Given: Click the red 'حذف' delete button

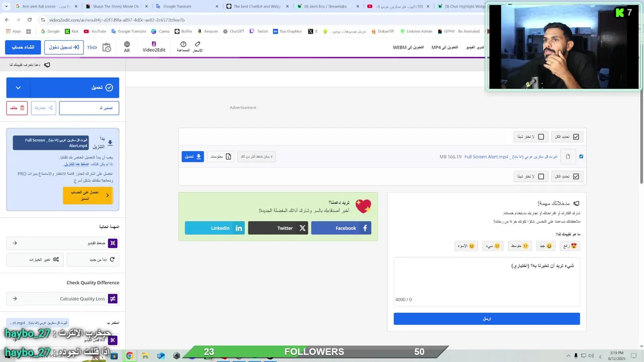Looking at the screenshot, I should point(17,108).
